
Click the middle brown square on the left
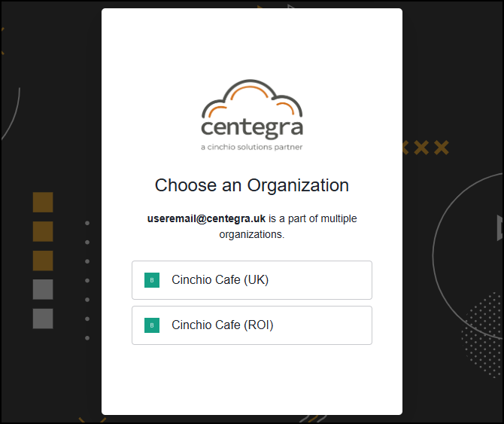coord(43,231)
